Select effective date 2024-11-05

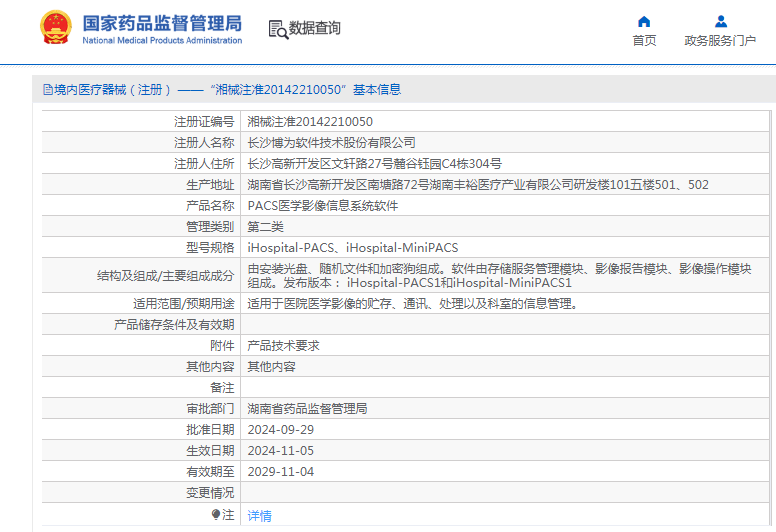[281, 451]
